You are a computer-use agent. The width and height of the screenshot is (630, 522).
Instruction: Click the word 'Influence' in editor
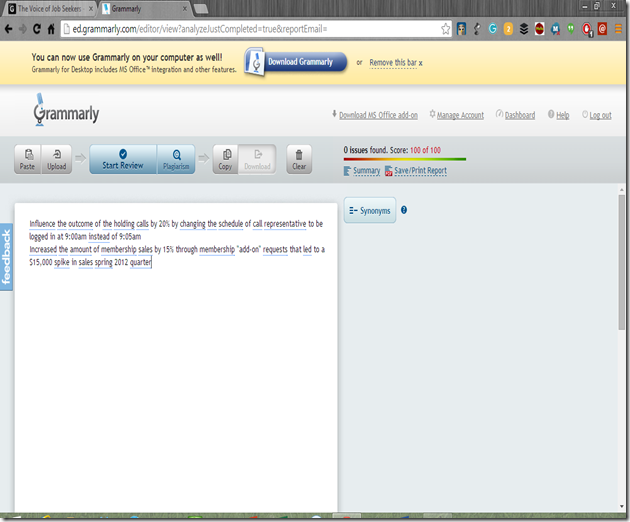click(42, 224)
